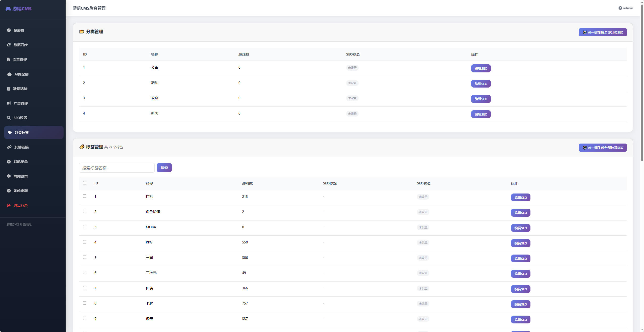The height and width of the screenshot is (332, 644).
Task: Edit SEO for category 新闻
Action: 481,114
